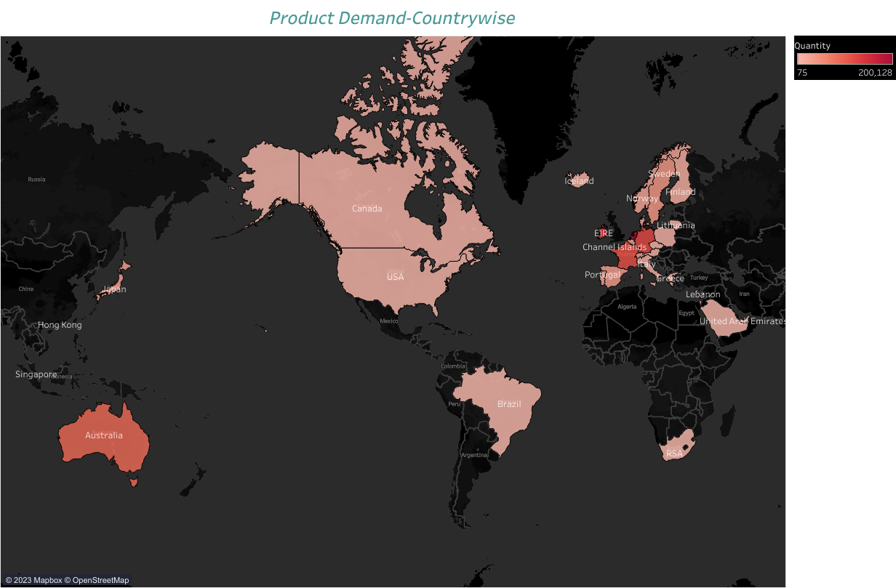Click the Finland label
896x588 pixels.
point(680,192)
